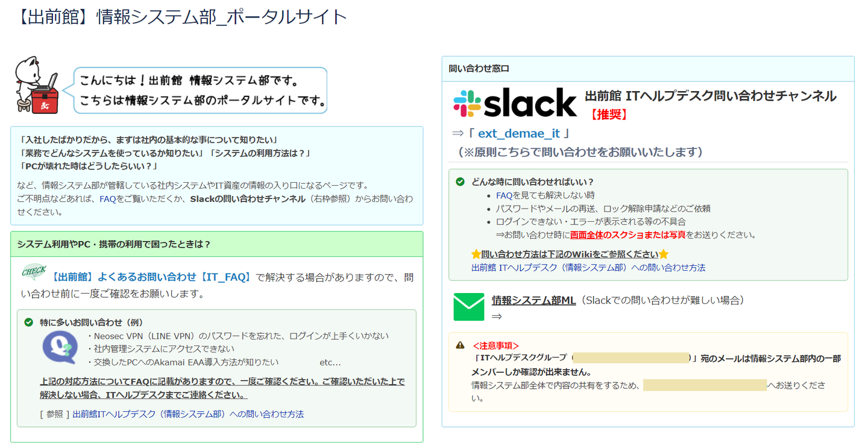
Task: Click the cat mascot with laptop image
Action: coord(37,85)
